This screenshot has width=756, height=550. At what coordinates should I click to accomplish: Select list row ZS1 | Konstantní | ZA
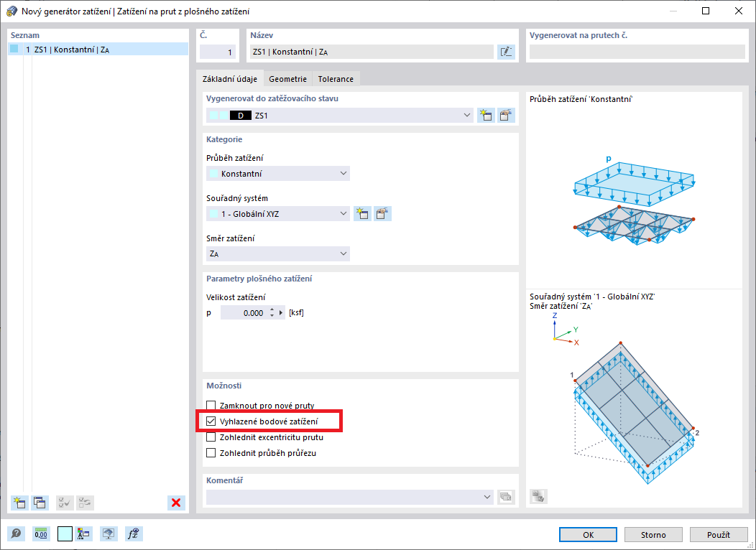(98, 49)
